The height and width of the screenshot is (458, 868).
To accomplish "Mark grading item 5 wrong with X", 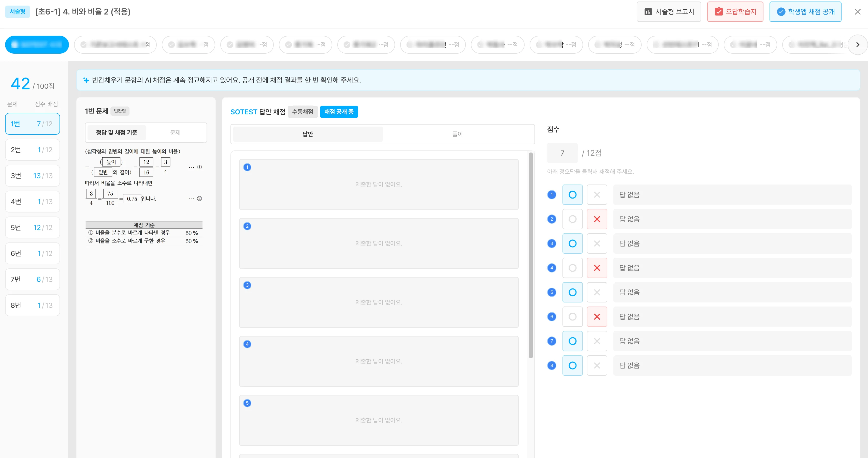I will [x=597, y=292].
